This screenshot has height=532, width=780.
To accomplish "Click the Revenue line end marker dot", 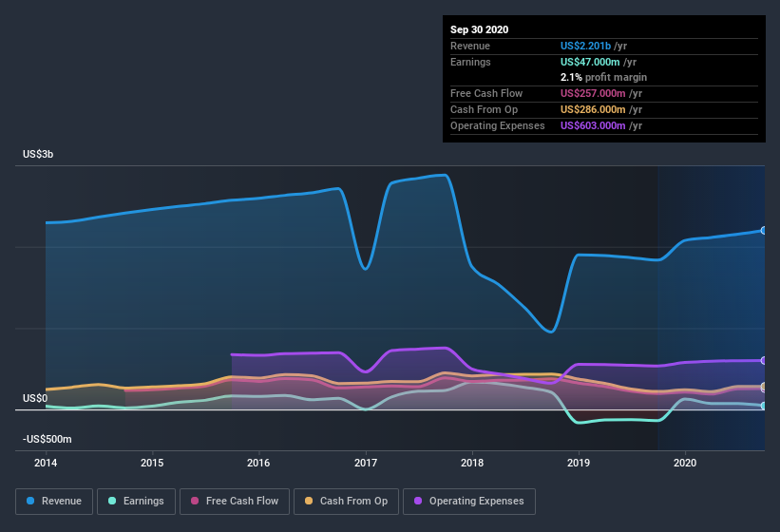I will tap(764, 230).
